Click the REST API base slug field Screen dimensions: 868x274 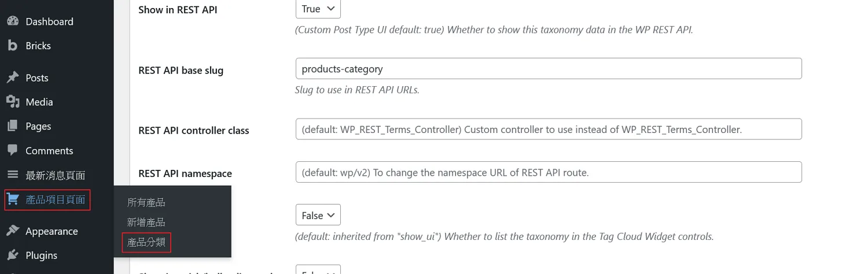pyautogui.click(x=548, y=69)
